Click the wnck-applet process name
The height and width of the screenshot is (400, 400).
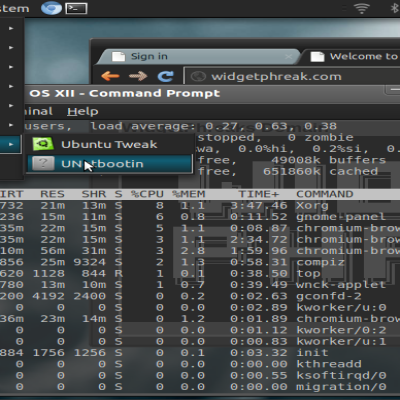coord(341,285)
